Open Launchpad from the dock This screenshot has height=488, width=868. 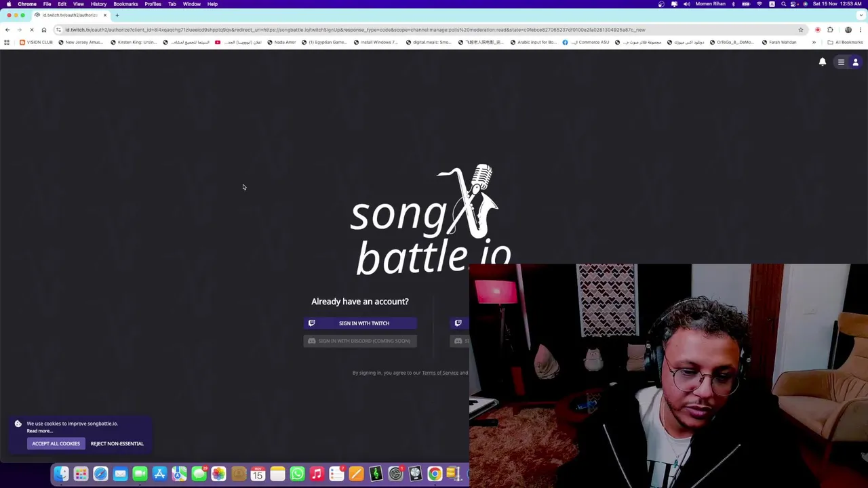coord(81,474)
